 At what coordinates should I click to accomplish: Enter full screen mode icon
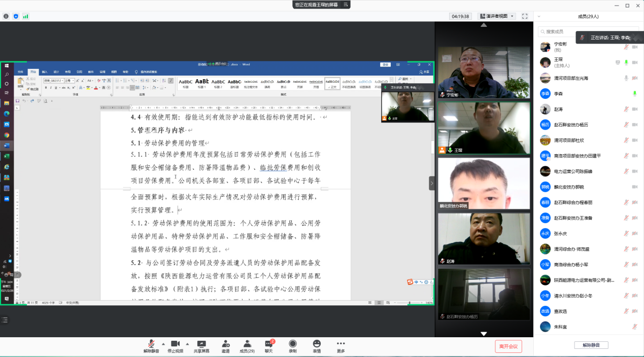tap(525, 16)
